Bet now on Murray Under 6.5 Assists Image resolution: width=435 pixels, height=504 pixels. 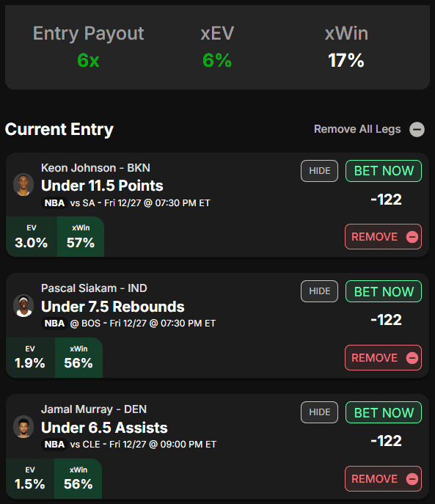click(384, 412)
